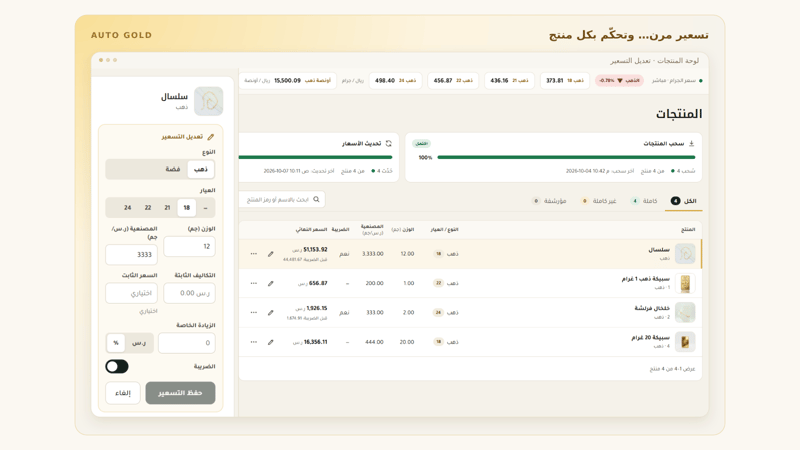800x450 pixels.
Task: Click the price 1,926.15 cell
Action: coord(311,308)
